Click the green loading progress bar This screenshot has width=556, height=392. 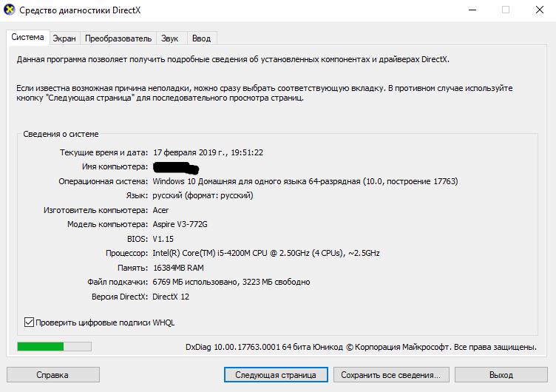click(54, 346)
